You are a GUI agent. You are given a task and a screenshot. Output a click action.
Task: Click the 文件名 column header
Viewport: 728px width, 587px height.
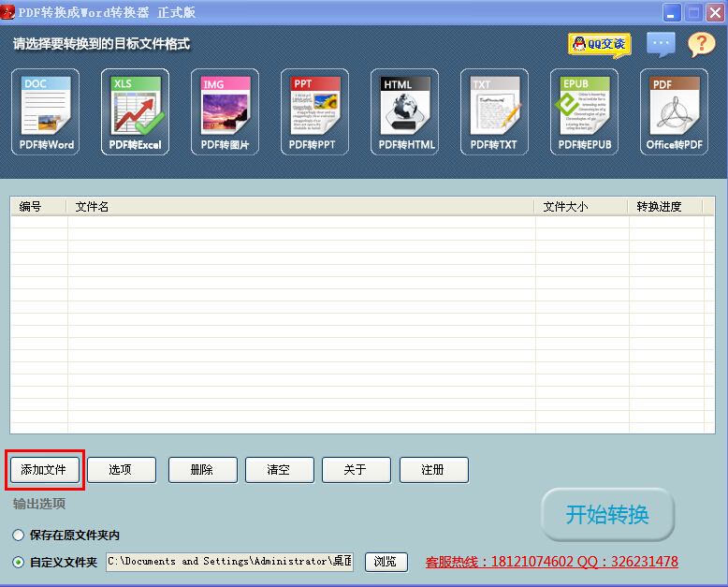[x=299, y=207]
